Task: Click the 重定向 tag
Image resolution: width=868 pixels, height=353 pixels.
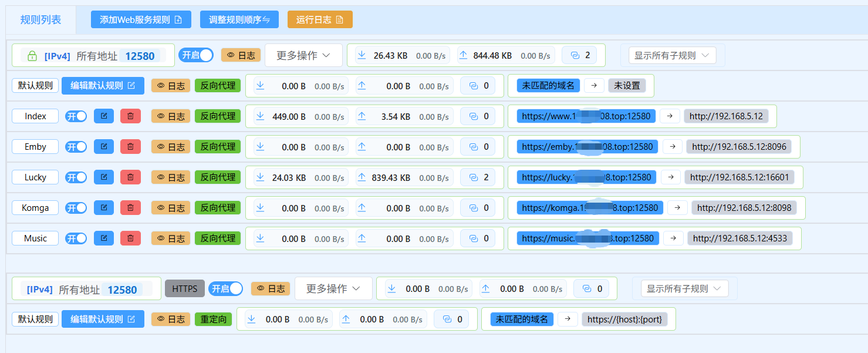Action: point(213,320)
